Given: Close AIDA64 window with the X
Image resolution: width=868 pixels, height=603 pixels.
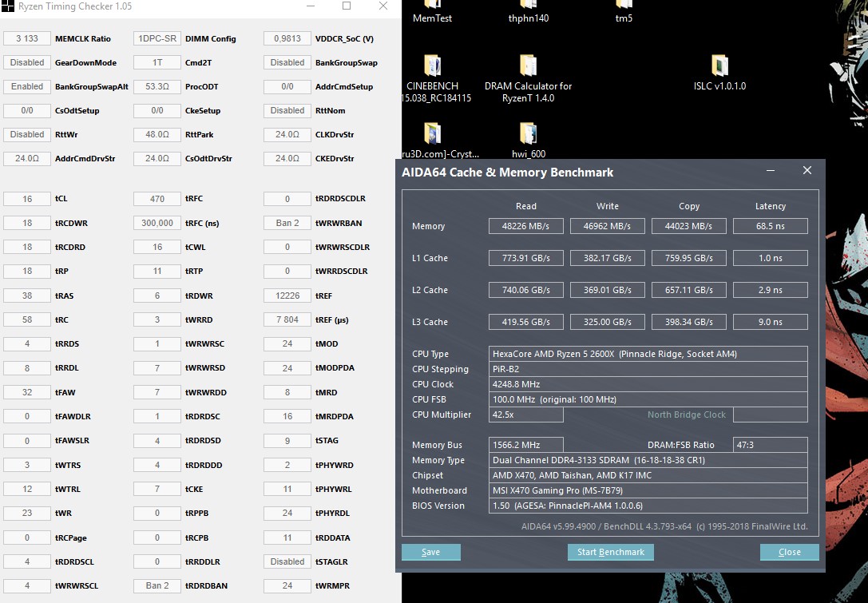Looking at the screenshot, I should pyautogui.click(x=807, y=171).
